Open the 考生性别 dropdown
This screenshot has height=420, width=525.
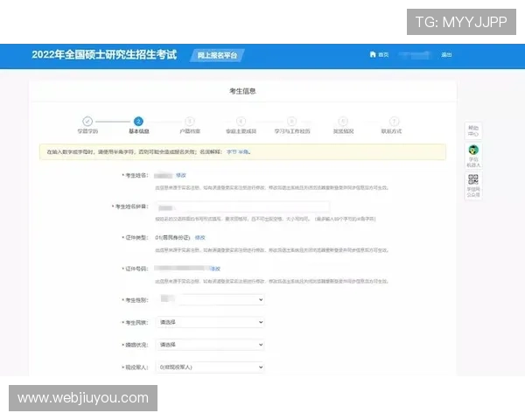click(x=210, y=299)
